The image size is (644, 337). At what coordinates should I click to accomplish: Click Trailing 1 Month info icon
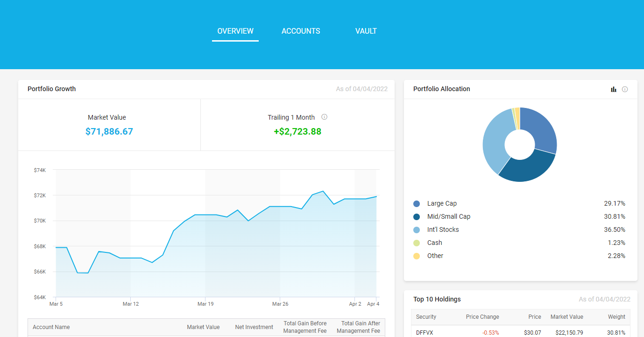[325, 117]
